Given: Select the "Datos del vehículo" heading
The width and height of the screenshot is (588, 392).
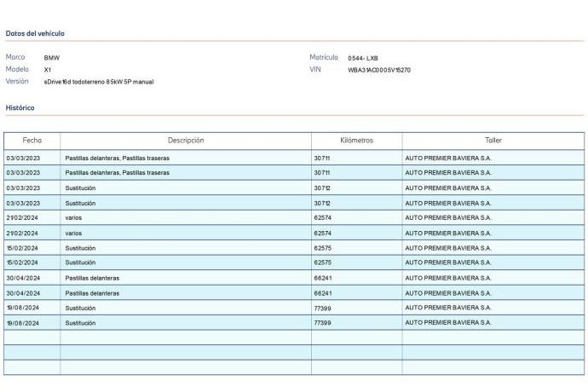Looking at the screenshot, I should pos(35,33).
